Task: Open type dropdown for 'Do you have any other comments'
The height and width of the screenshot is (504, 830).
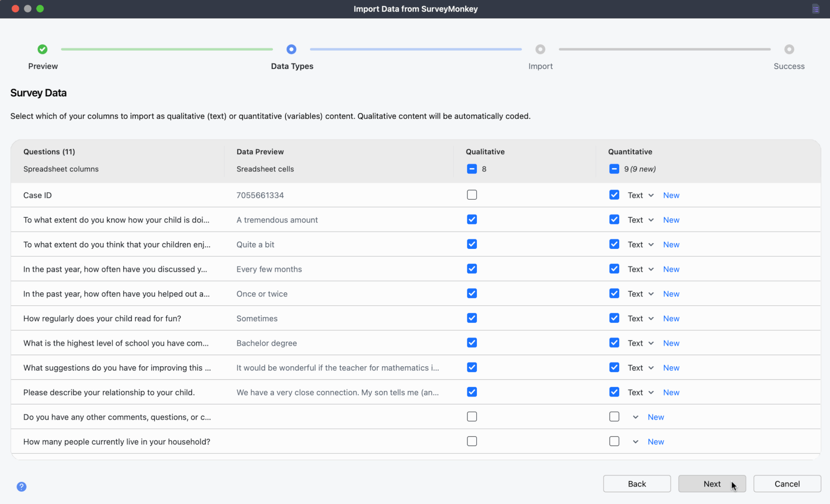Action: click(635, 417)
